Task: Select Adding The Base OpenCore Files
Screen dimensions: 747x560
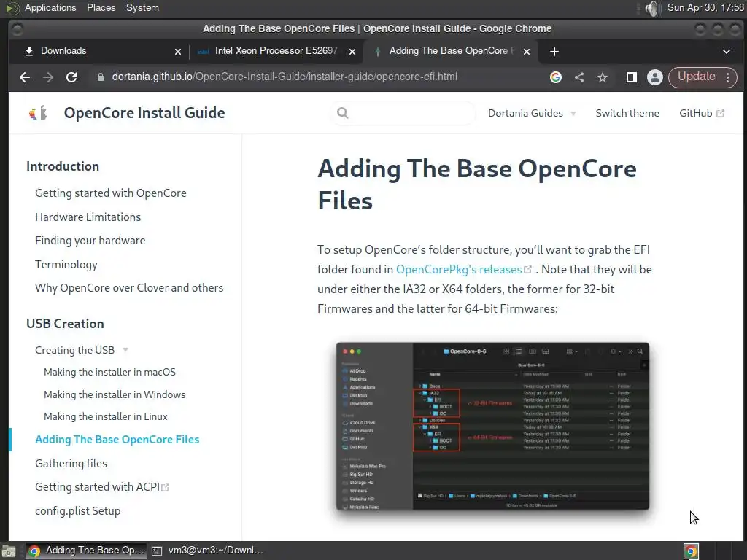Action: pyautogui.click(x=117, y=440)
